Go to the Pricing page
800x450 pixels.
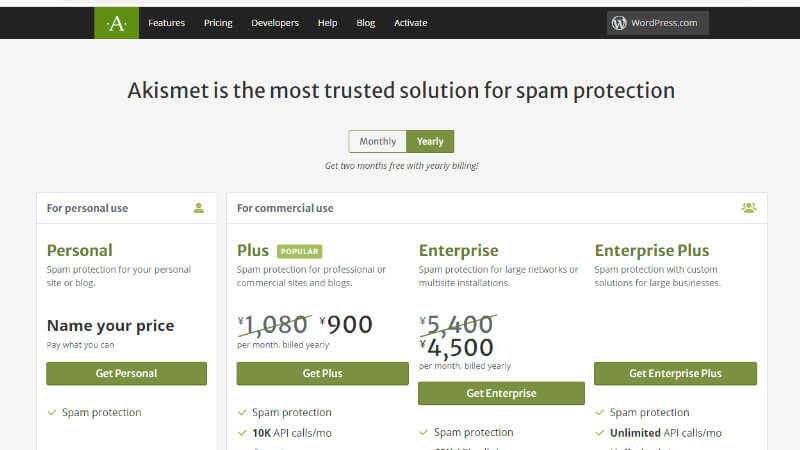point(218,23)
